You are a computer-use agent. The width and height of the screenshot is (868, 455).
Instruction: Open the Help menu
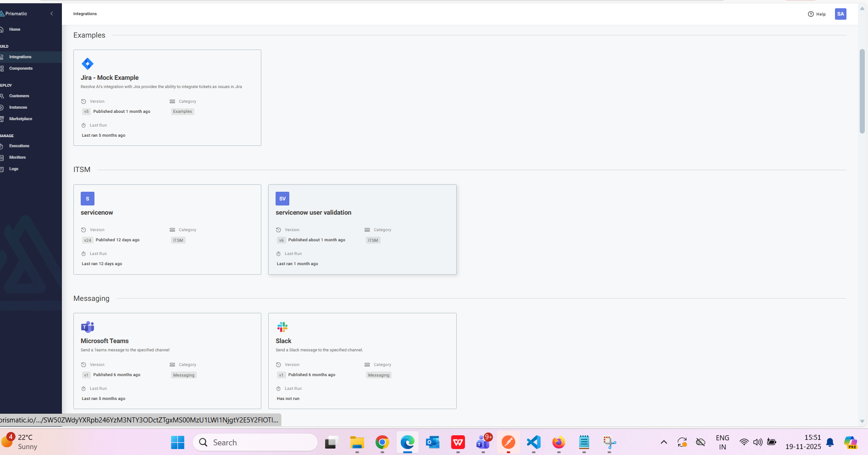[817, 14]
